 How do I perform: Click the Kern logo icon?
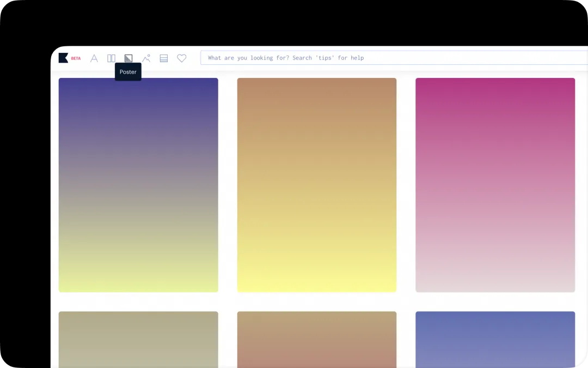pos(63,58)
